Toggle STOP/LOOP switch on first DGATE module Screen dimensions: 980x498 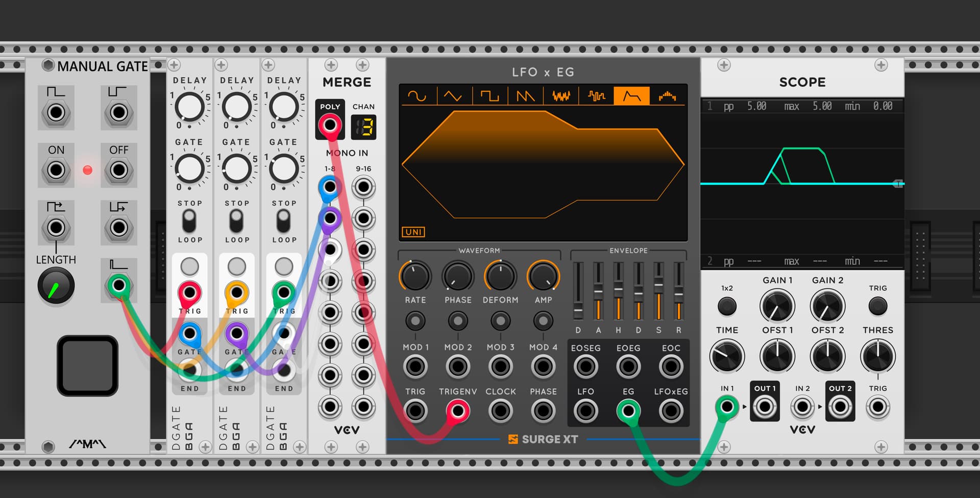pos(189,221)
